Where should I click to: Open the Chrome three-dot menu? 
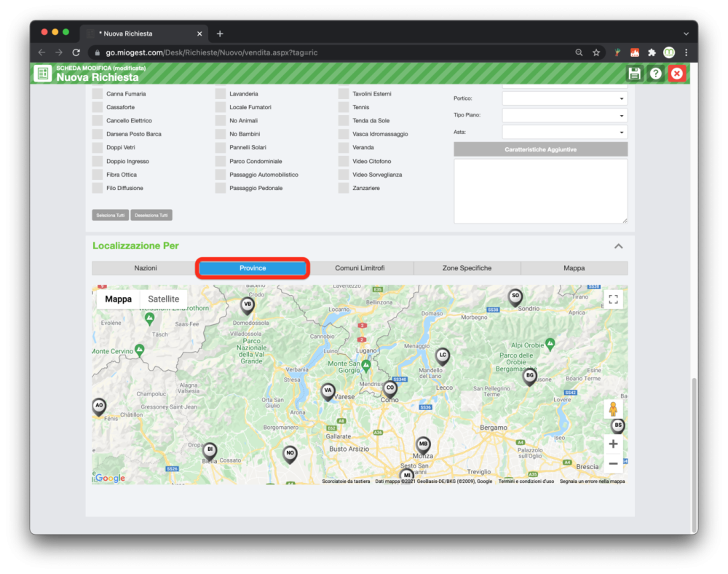(687, 52)
